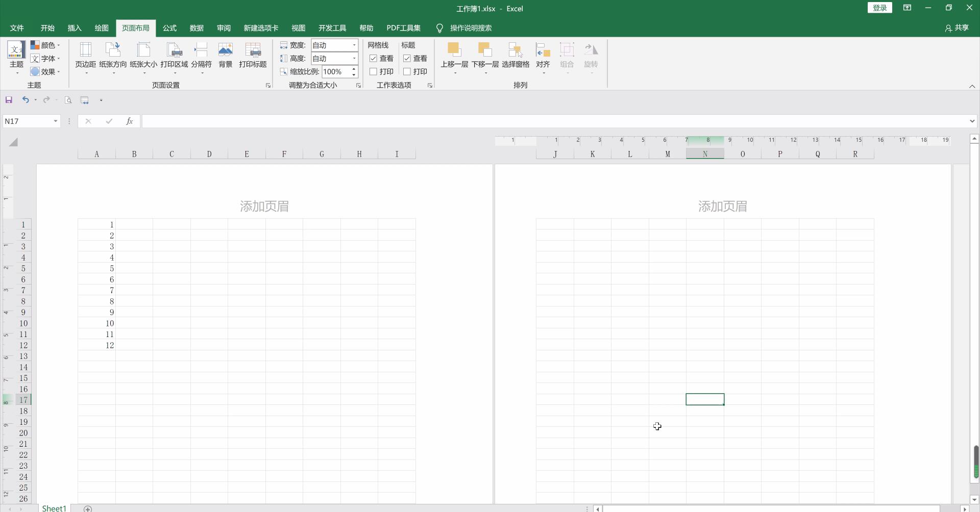Click Bring Forward (上移一层) icon

click(x=454, y=50)
